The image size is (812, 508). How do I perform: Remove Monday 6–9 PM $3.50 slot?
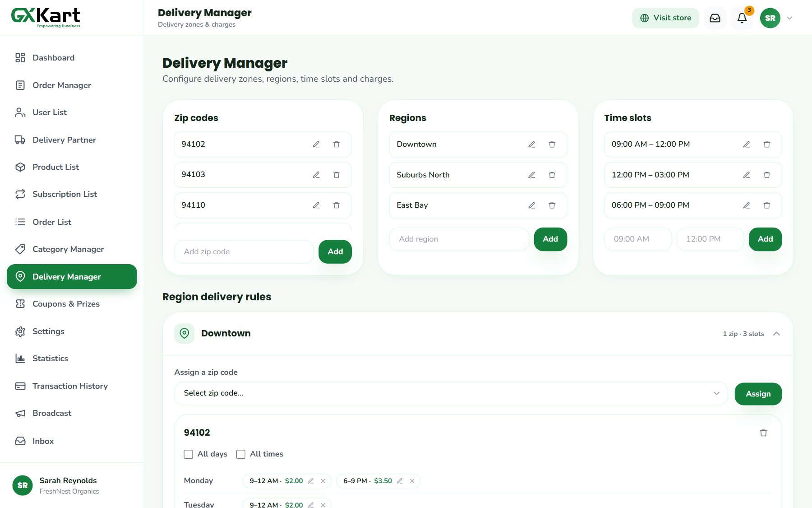point(412,481)
